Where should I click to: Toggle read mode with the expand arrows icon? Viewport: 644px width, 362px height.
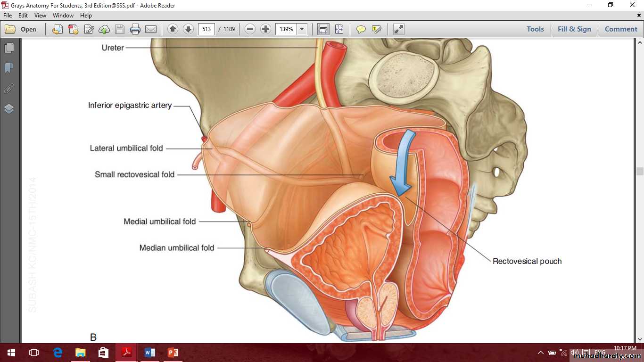(x=398, y=29)
